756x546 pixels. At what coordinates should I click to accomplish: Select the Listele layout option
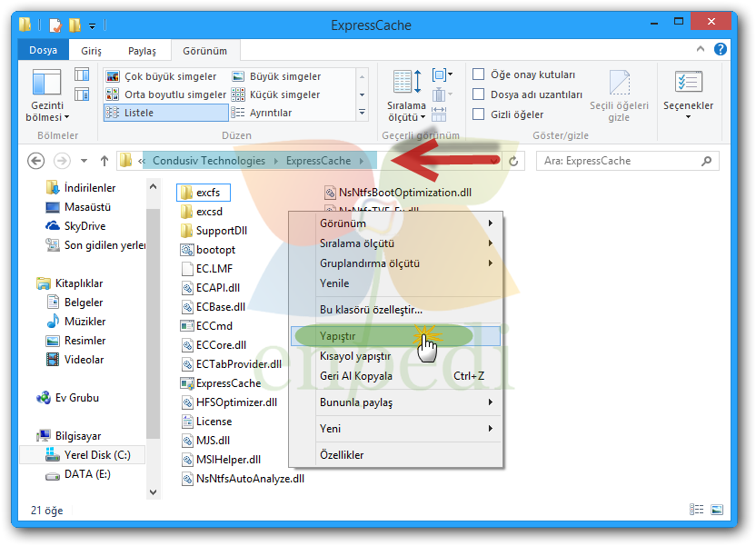tap(166, 113)
